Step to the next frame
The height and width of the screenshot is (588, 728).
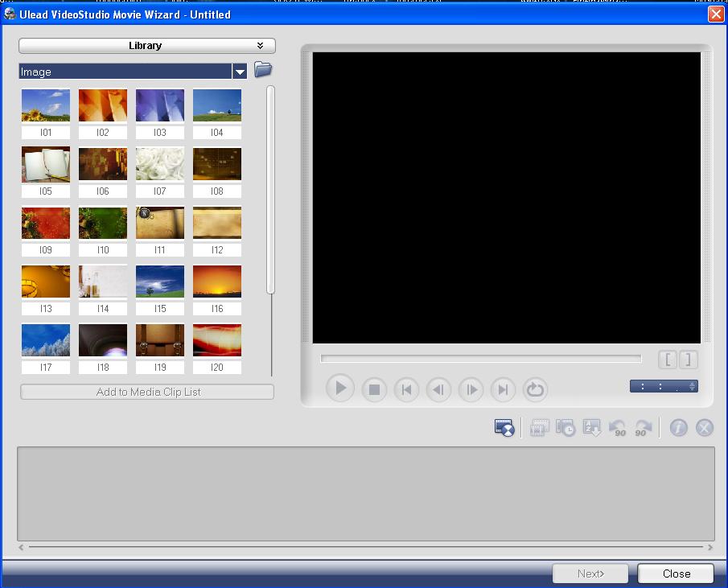[x=471, y=390]
